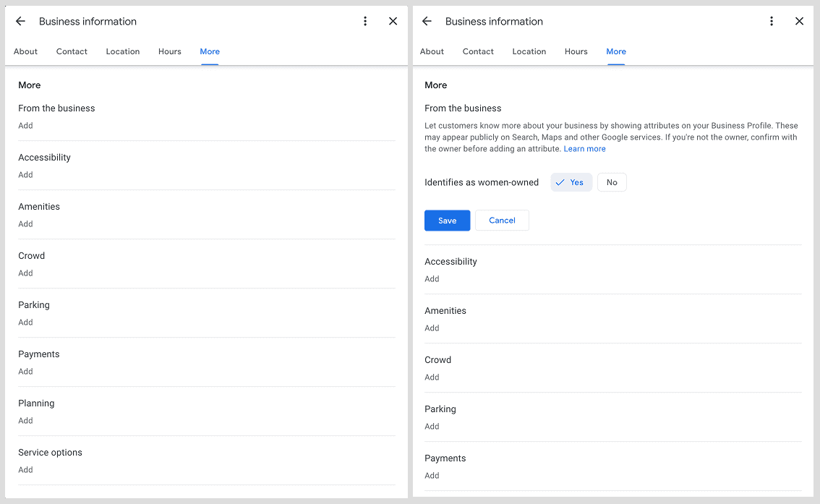Open Location tab in right panel
Image resolution: width=820 pixels, height=504 pixels.
coord(529,51)
